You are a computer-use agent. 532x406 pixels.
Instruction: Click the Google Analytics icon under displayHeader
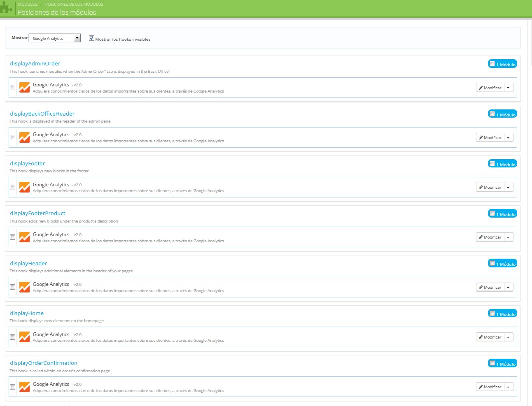point(24,287)
